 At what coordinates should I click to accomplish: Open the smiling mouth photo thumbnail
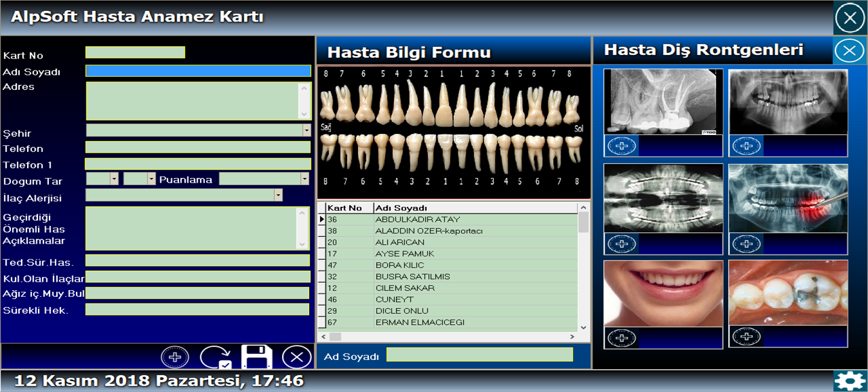(x=663, y=294)
